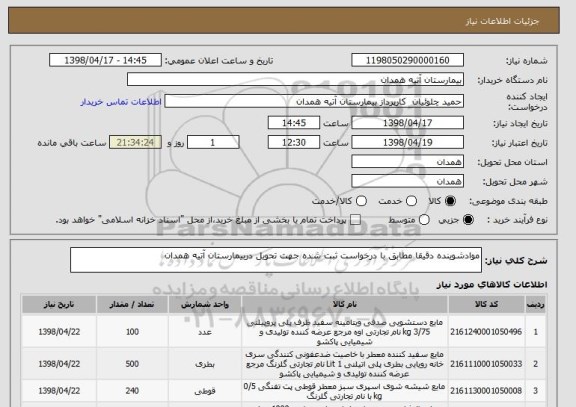This screenshot has height=407, width=576.
Task: Click unit قوطی in row 3
Action: pyautogui.click(x=205, y=391)
